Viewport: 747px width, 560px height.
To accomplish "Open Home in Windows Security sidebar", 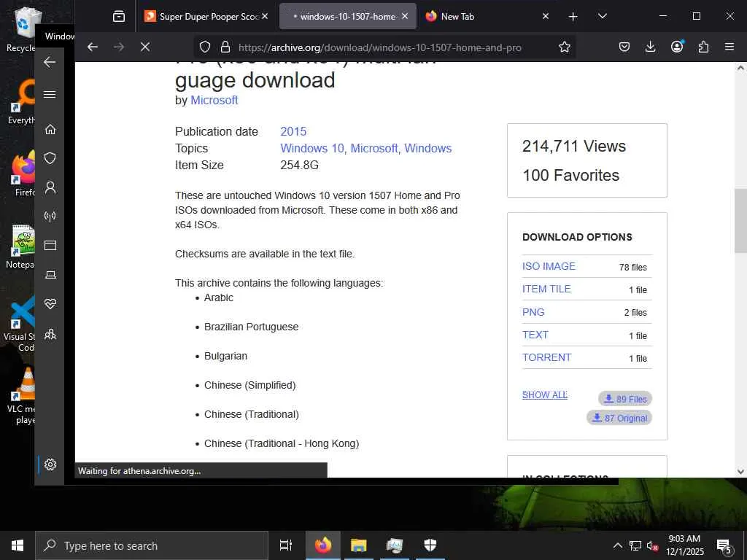I will [x=50, y=129].
